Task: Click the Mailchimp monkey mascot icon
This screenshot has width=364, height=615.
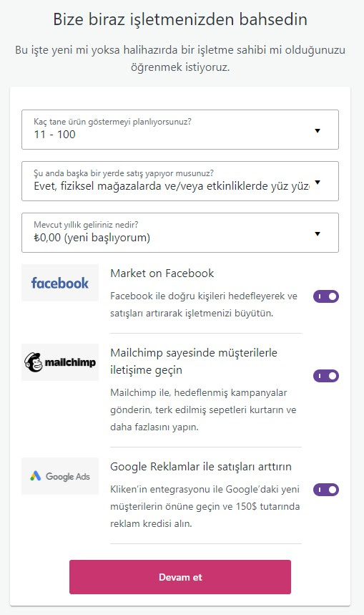Action: pos(34,362)
